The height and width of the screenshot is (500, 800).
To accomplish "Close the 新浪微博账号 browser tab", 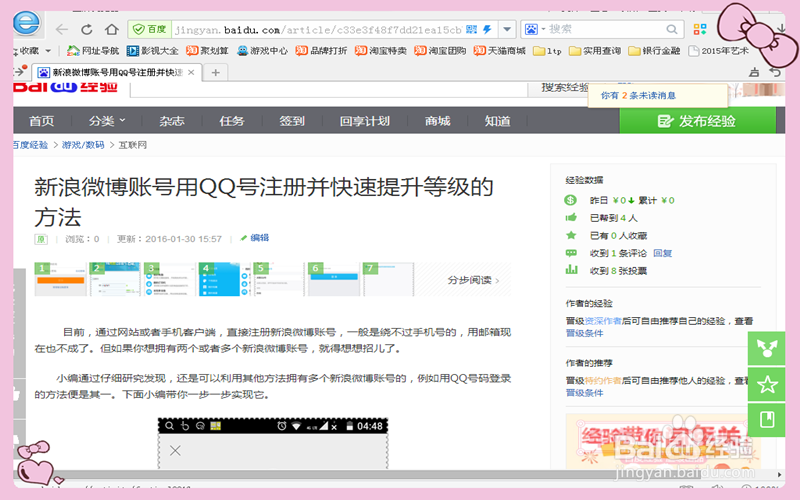I will [191, 72].
